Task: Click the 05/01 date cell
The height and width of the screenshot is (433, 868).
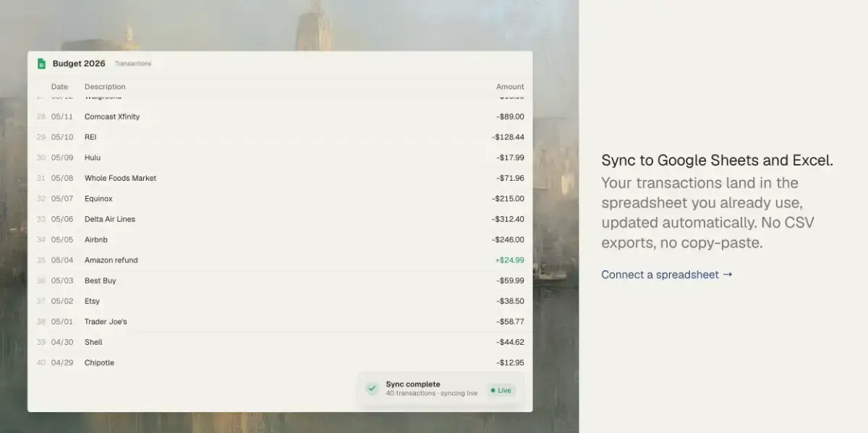Action: point(62,322)
